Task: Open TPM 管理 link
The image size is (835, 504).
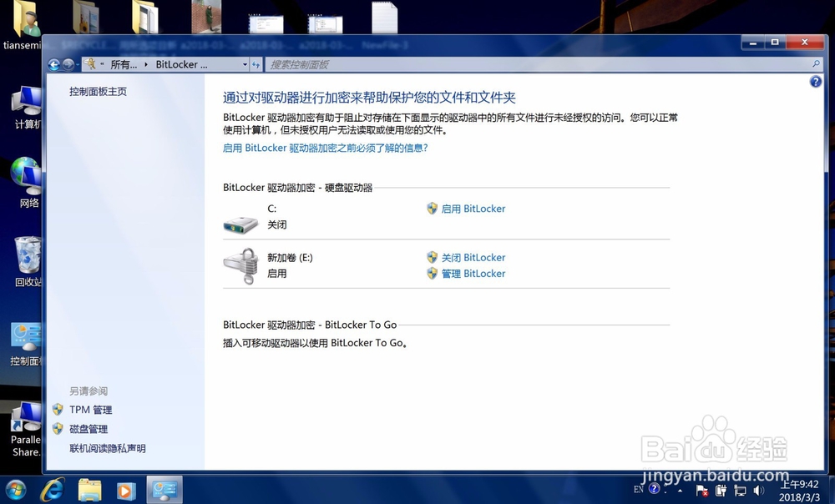Action: coord(90,410)
